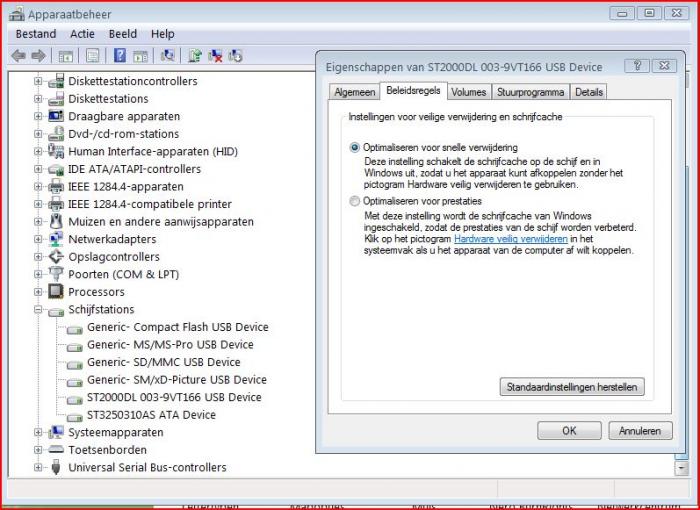Click the Opslagcontrollers icon
The width and height of the screenshot is (700, 510).
[x=56, y=256]
